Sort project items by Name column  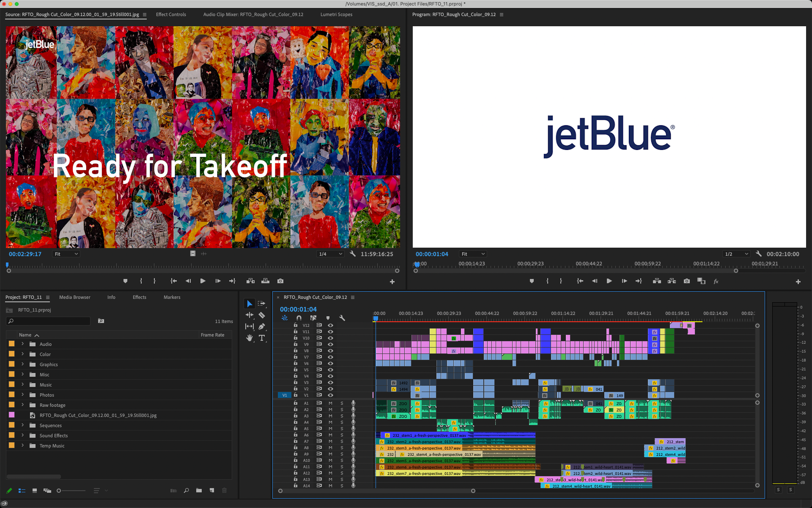tap(25, 335)
